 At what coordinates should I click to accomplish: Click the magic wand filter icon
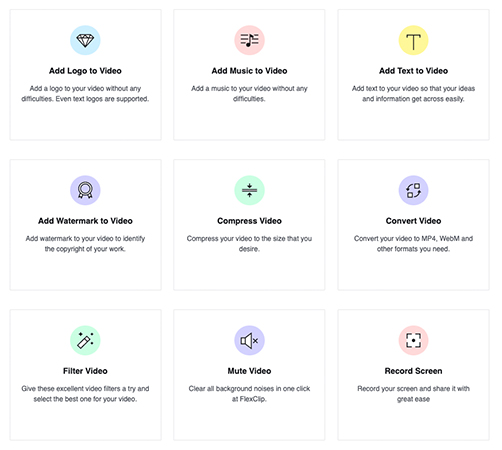click(x=85, y=340)
